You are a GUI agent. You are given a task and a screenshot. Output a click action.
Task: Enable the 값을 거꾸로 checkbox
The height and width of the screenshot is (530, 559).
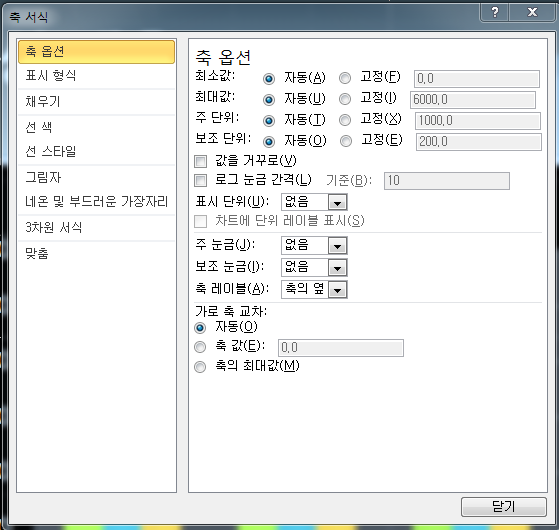pos(200,161)
